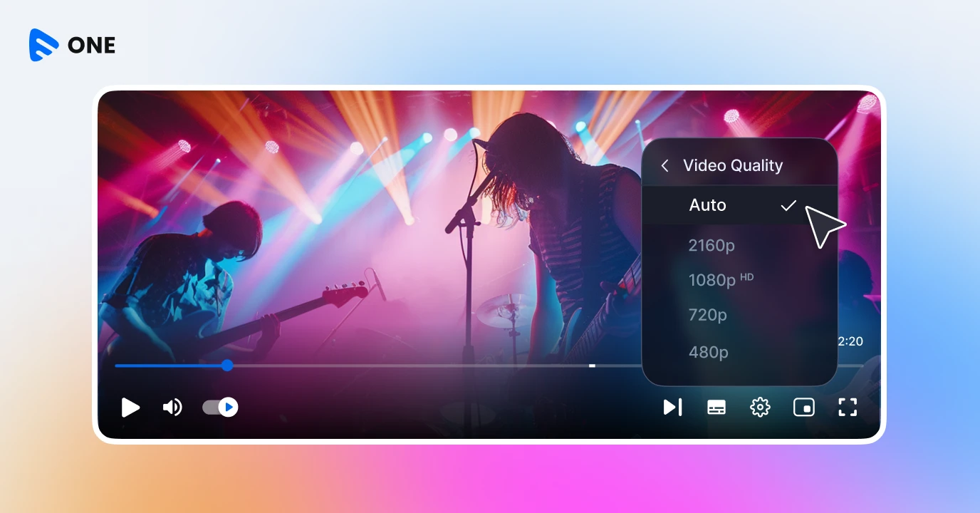
Task: Click the blue progress bar scrubber handle
Action: tap(227, 366)
